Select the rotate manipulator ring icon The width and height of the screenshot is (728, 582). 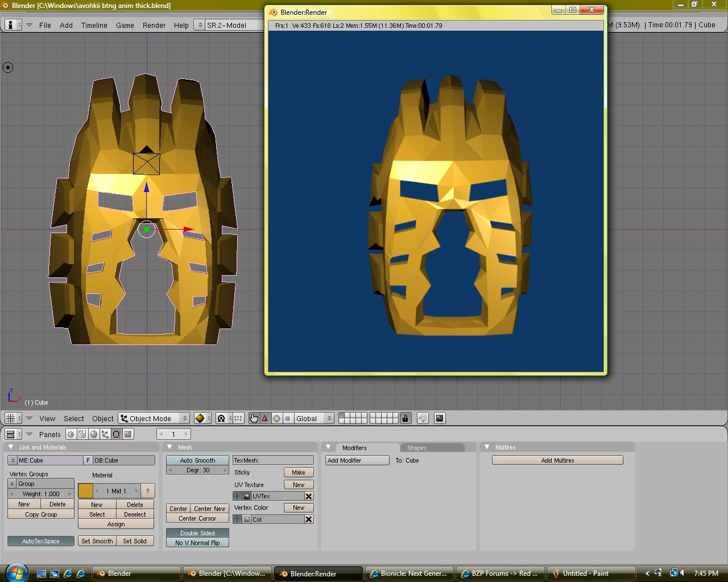276,418
